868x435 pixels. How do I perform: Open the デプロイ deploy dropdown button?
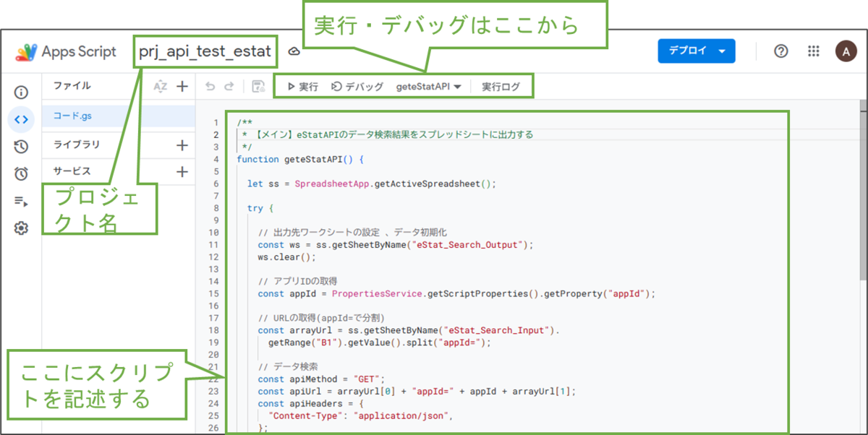pyautogui.click(x=697, y=51)
